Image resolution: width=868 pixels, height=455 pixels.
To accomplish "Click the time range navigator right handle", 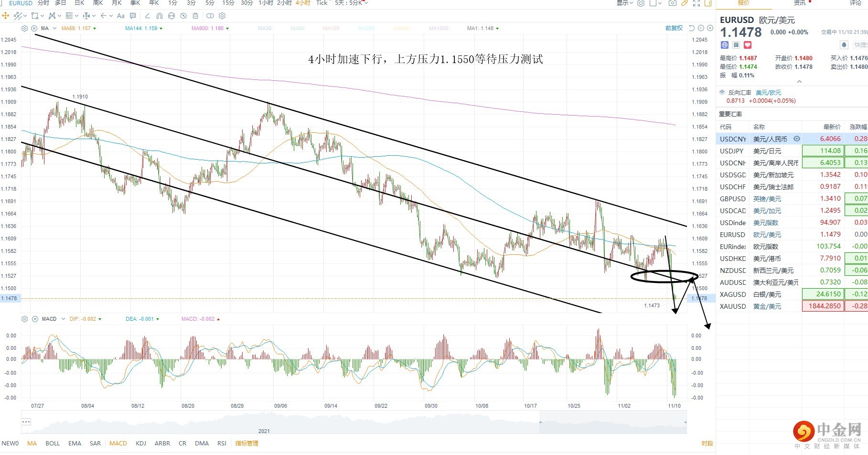I will [x=685, y=422].
